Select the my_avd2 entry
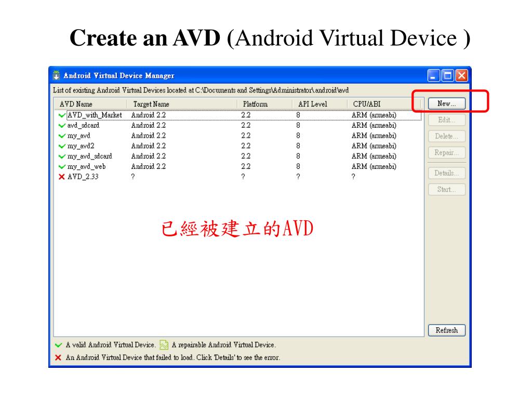532x399 pixels. (238, 146)
